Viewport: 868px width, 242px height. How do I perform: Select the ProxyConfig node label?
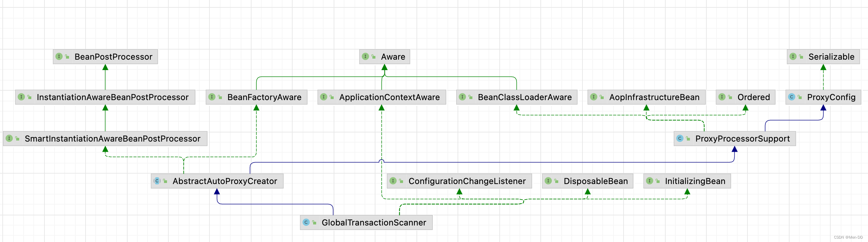coord(831,97)
